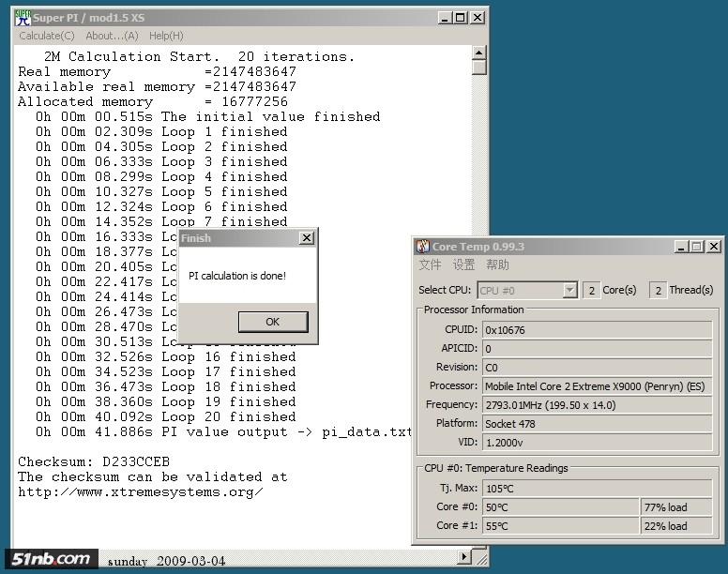The image size is (728, 574).
Task: Close the Core Temp window
Action: point(712,247)
